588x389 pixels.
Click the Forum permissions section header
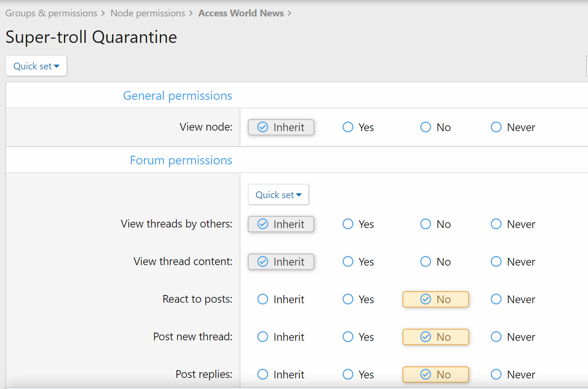[181, 160]
